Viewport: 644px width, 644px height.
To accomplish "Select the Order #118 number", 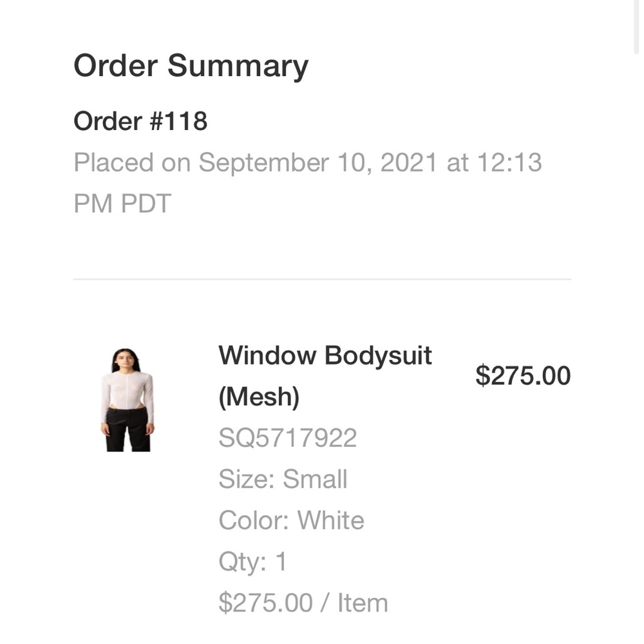I will point(140,121).
